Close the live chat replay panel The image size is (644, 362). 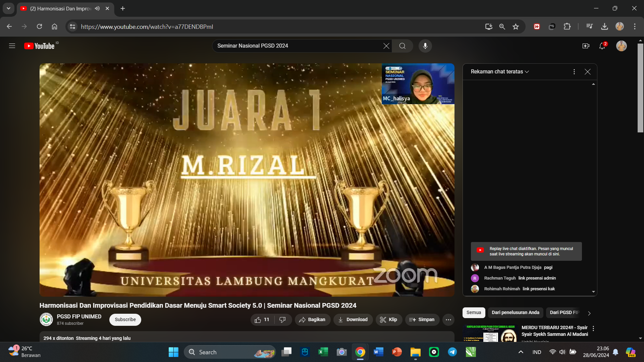[588, 72]
